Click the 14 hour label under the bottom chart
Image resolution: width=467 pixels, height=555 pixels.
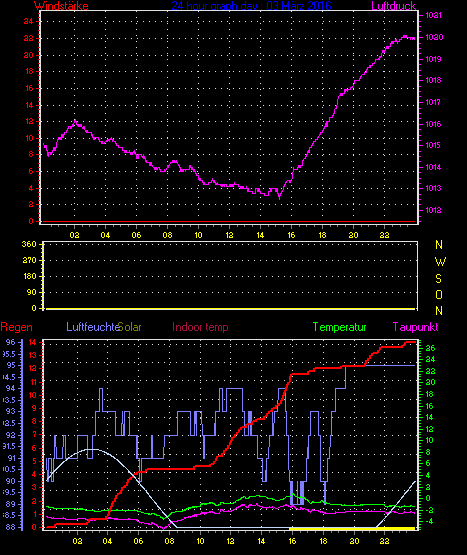pos(261,541)
